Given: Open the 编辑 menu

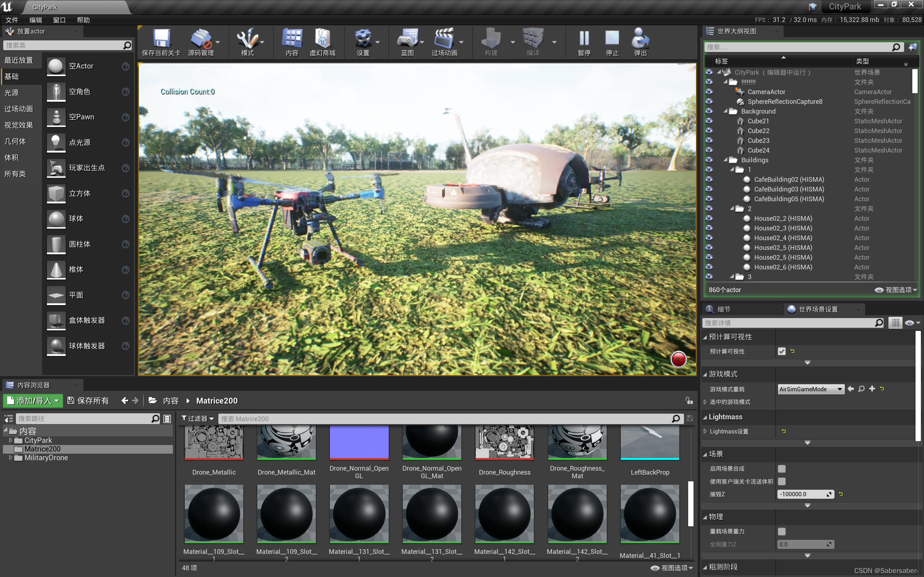Looking at the screenshot, I should 35,20.
